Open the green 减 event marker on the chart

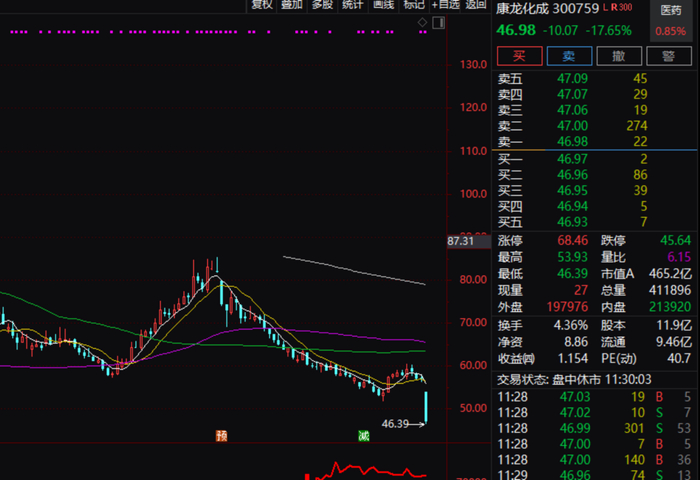364,436
